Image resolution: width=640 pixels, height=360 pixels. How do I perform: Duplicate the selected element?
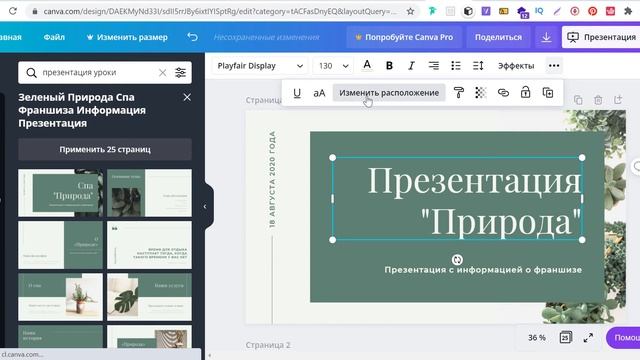[x=548, y=93]
